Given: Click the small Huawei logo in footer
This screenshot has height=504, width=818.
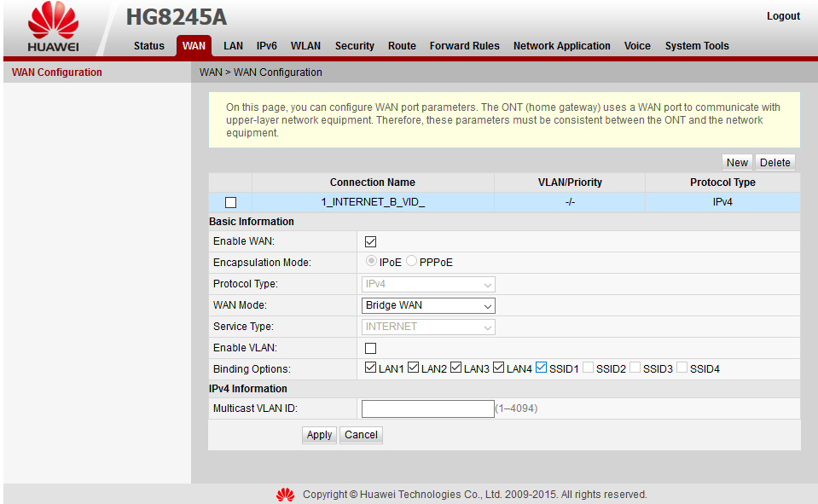Looking at the screenshot, I should [286, 495].
